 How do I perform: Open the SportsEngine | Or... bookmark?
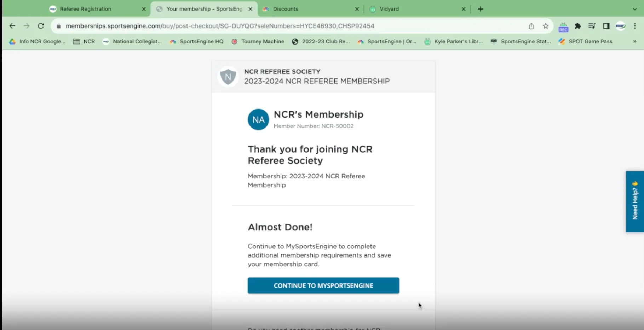[x=387, y=41]
